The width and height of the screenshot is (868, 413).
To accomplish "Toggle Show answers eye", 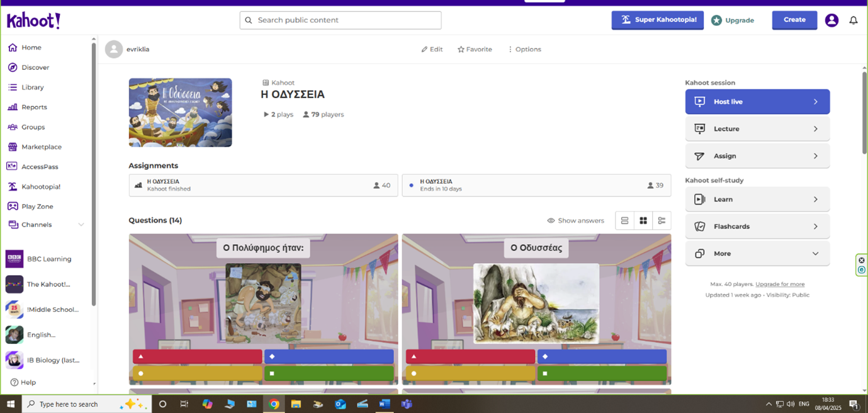I will (575, 221).
